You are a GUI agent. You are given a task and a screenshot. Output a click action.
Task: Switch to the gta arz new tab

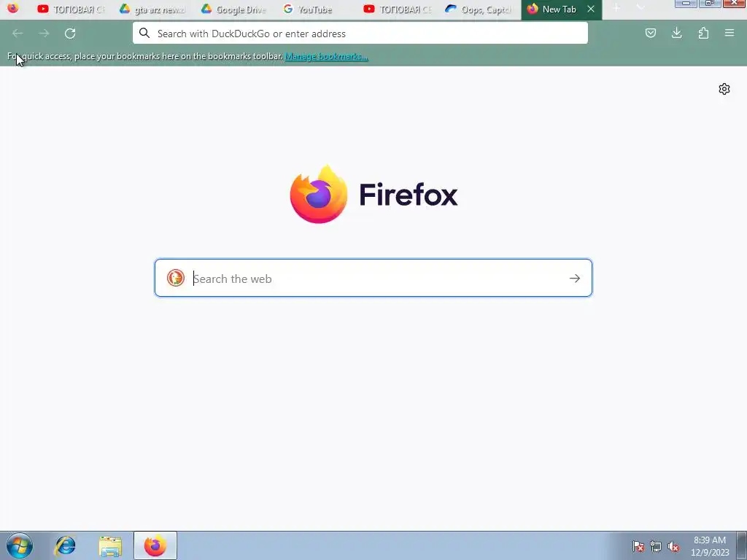point(152,9)
